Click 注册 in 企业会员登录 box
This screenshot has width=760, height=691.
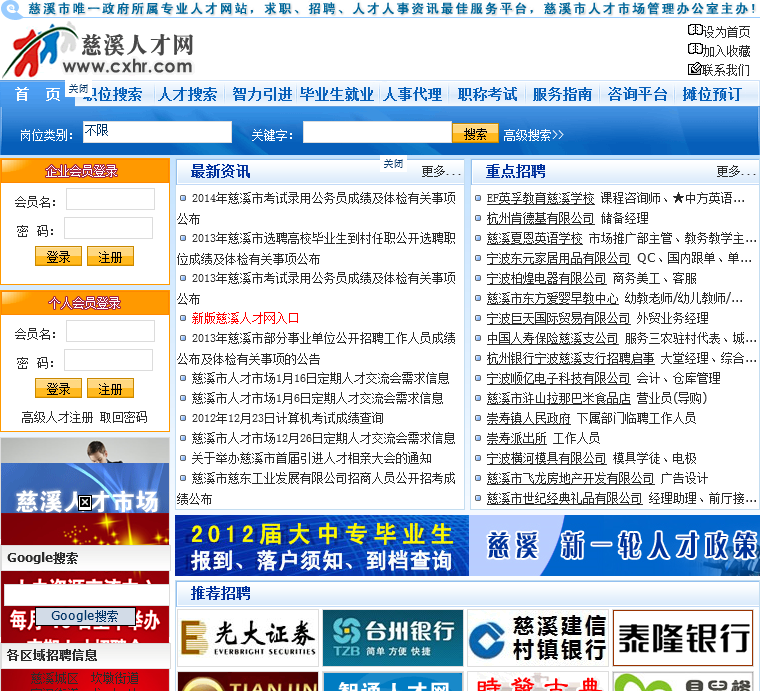coord(110,256)
